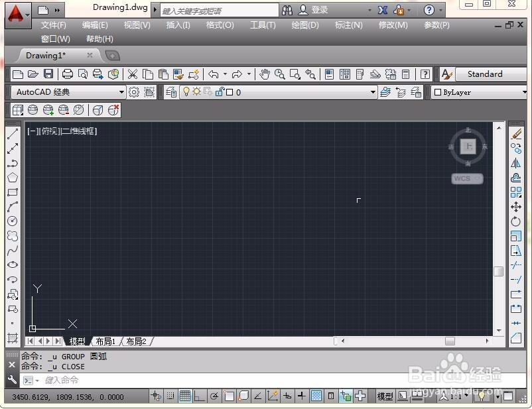Open the Layer Properties Manager icon
This screenshot has width=532, height=409.
click(171, 92)
